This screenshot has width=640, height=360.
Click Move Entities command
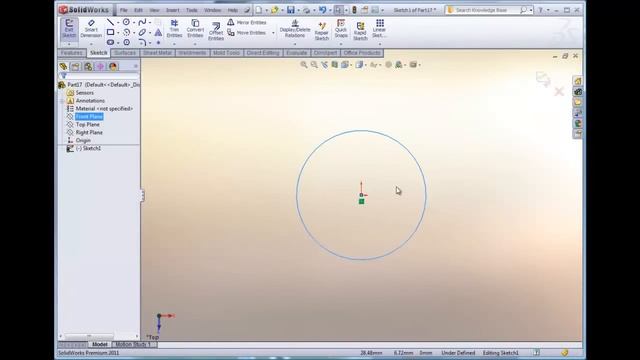pos(247,33)
